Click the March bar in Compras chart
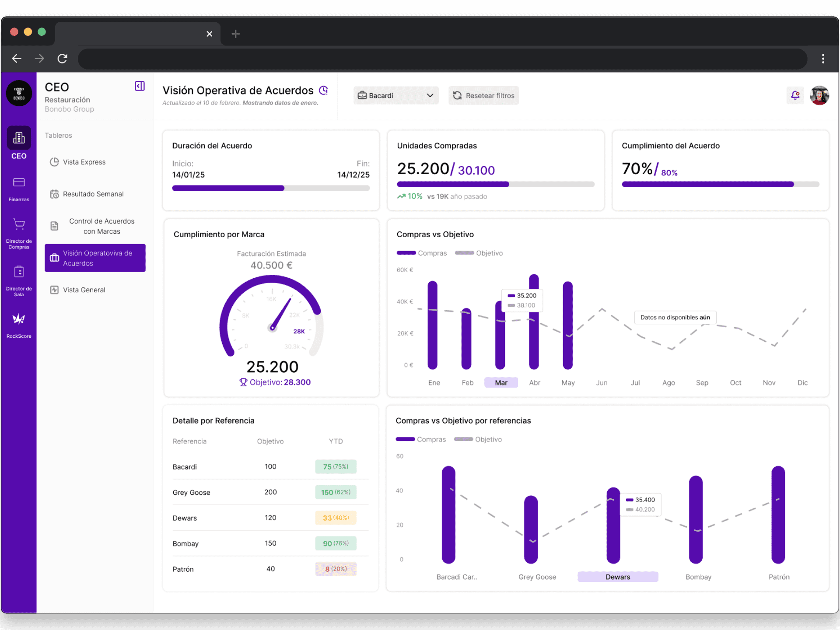840x630 pixels. coord(500,335)
